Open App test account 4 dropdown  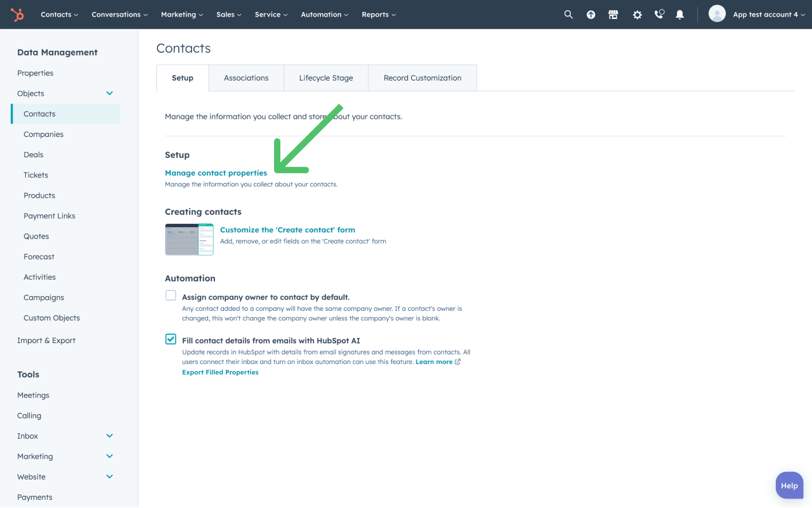pos(769,15)
